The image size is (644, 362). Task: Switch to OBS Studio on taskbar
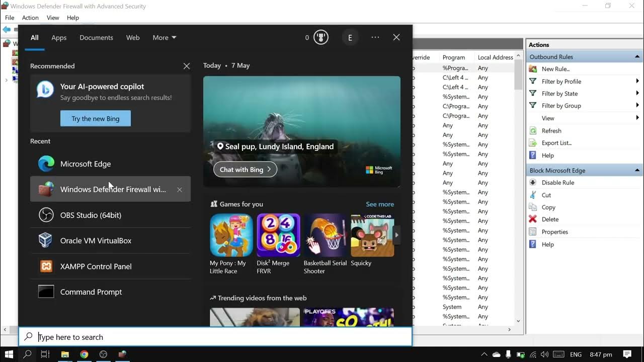point(103,354)
